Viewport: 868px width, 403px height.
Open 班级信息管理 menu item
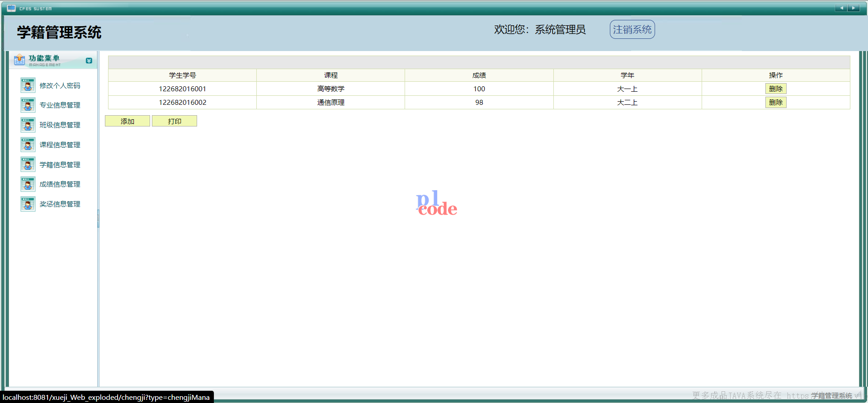coord(60,125)
